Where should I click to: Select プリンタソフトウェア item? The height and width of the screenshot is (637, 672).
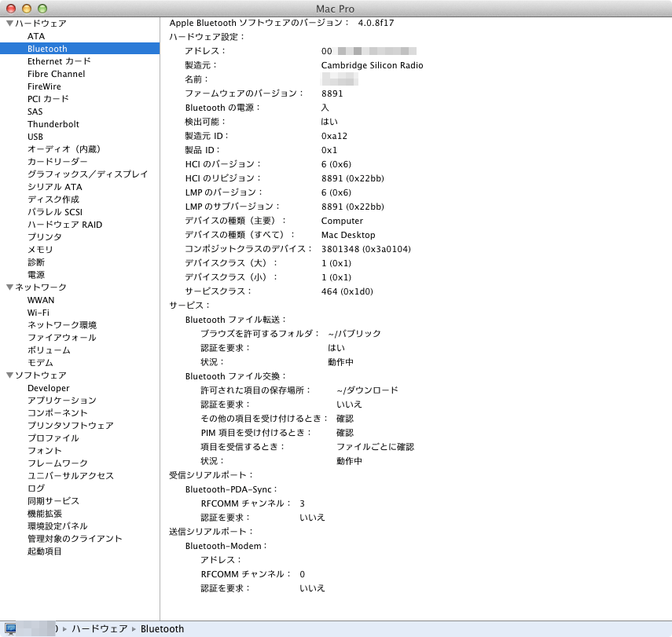pyautogui.click(x=70, y=426)
